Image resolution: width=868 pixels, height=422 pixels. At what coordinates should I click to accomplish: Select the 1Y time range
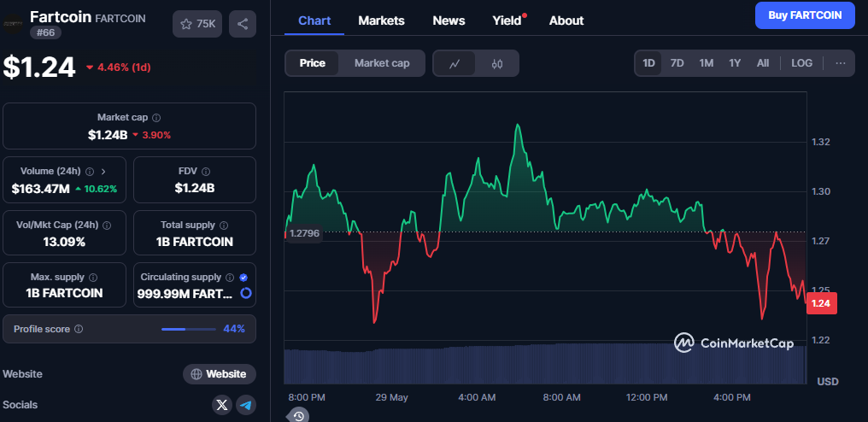(735, 63)
